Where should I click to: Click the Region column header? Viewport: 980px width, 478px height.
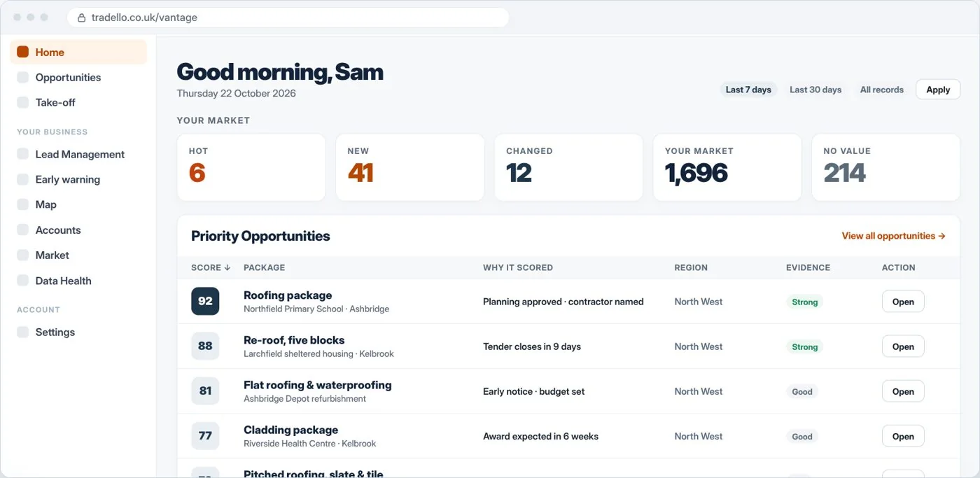691,267
